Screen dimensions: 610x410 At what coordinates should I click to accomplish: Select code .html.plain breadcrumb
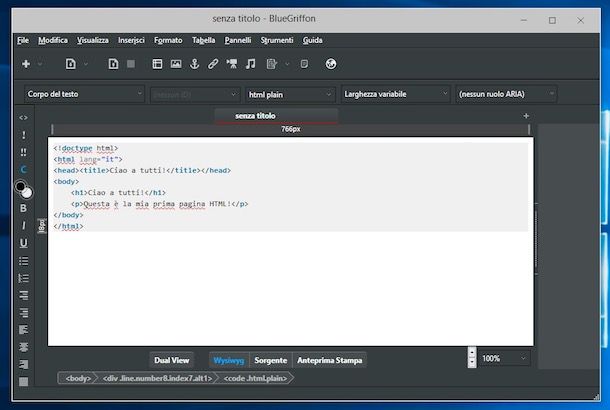255,378
